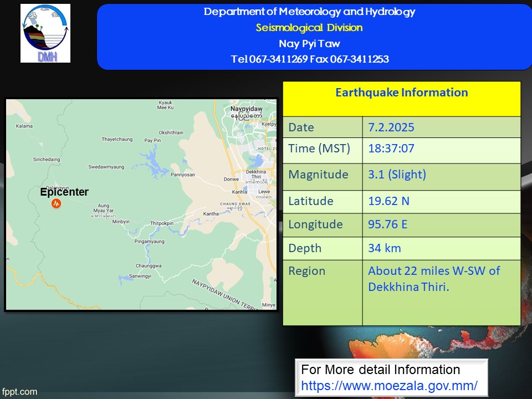The height and width of the screenshot is (399, 532).
Task: Click the Tel and Fax number line
Action: pos(310,59)
